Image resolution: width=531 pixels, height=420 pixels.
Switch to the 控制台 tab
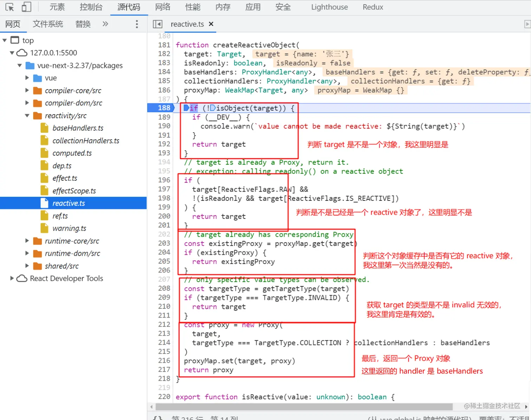pos(91,7)
